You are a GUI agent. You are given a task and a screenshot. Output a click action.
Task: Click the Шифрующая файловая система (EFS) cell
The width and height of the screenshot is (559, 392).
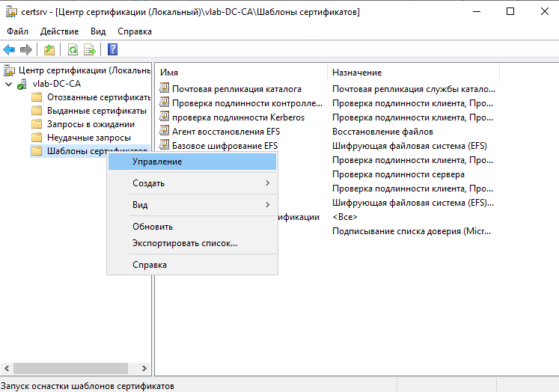click(x=409, y=146)
